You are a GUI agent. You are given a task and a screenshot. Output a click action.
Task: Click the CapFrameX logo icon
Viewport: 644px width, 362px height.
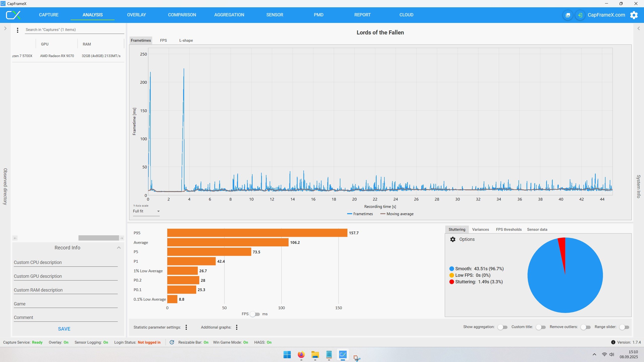click(13, 15)
